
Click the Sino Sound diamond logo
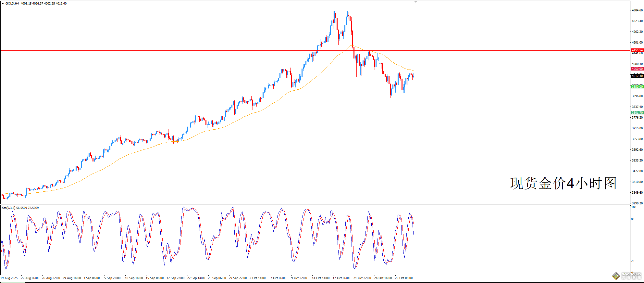(616, 276)
